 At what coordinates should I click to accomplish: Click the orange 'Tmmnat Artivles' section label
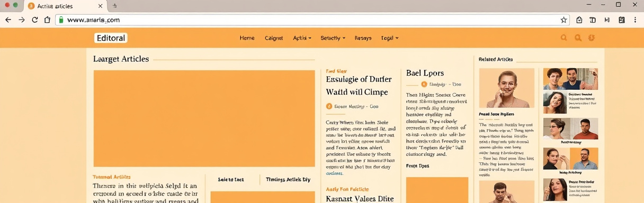[x=112, y=177]
